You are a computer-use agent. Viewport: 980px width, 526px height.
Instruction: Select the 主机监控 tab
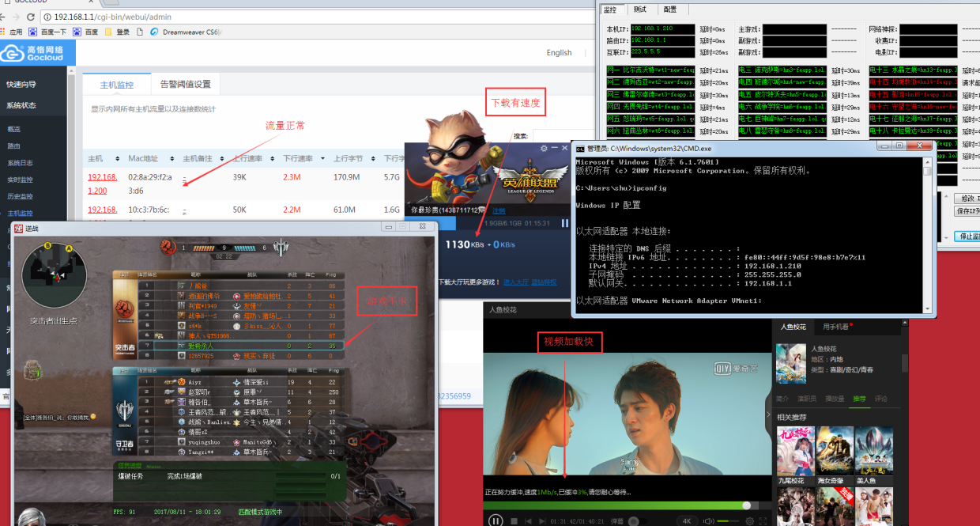116,85
